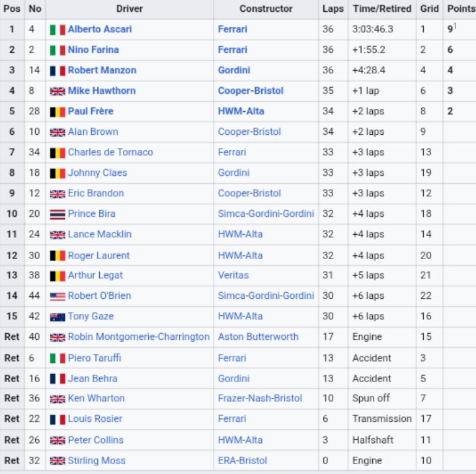Select the "Halfshaft" retirement reason

(373, 440)
